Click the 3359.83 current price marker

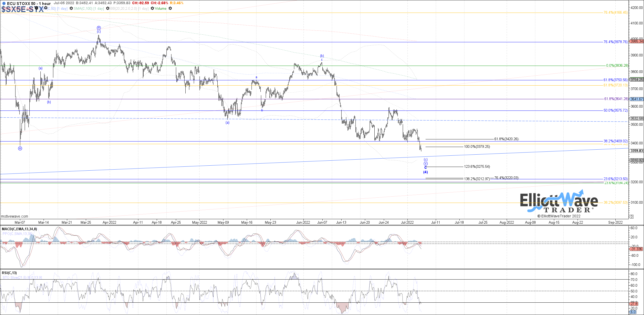[637, 151]
